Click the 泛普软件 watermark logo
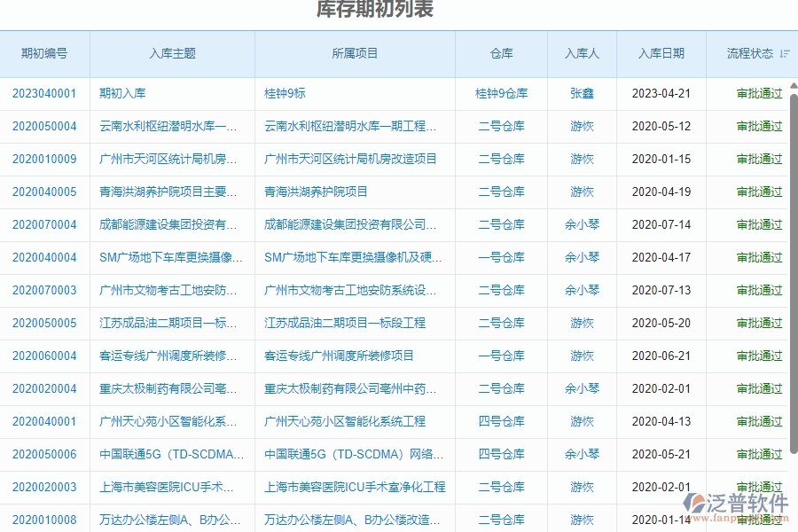 (737, 501)
